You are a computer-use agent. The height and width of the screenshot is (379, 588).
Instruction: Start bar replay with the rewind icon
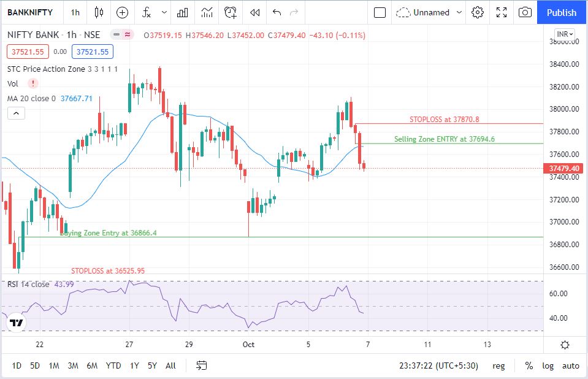(x=255, y=12)
